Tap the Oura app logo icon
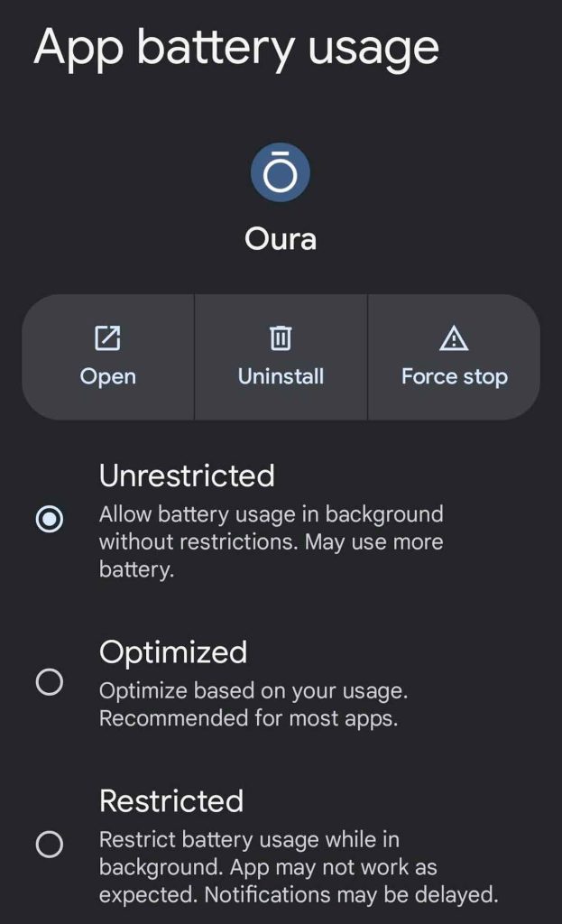The width and height of the screenshot is (562, 924). [281, 173]
